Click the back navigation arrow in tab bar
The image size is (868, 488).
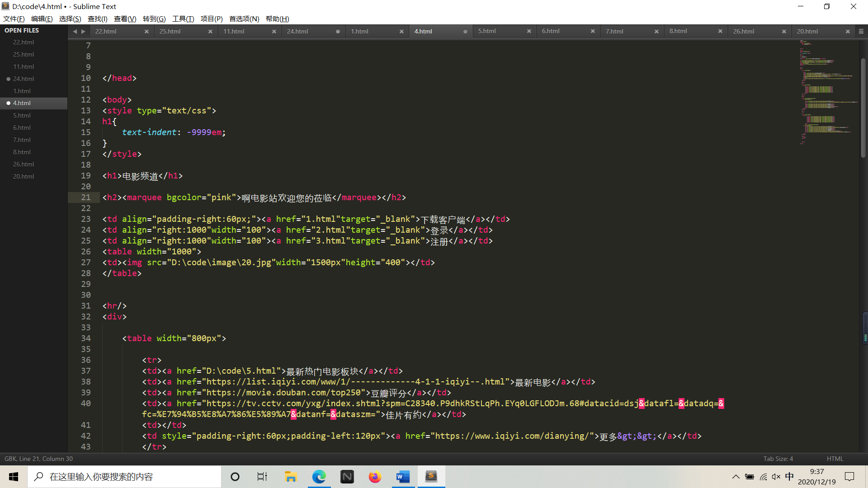(75, 31)
